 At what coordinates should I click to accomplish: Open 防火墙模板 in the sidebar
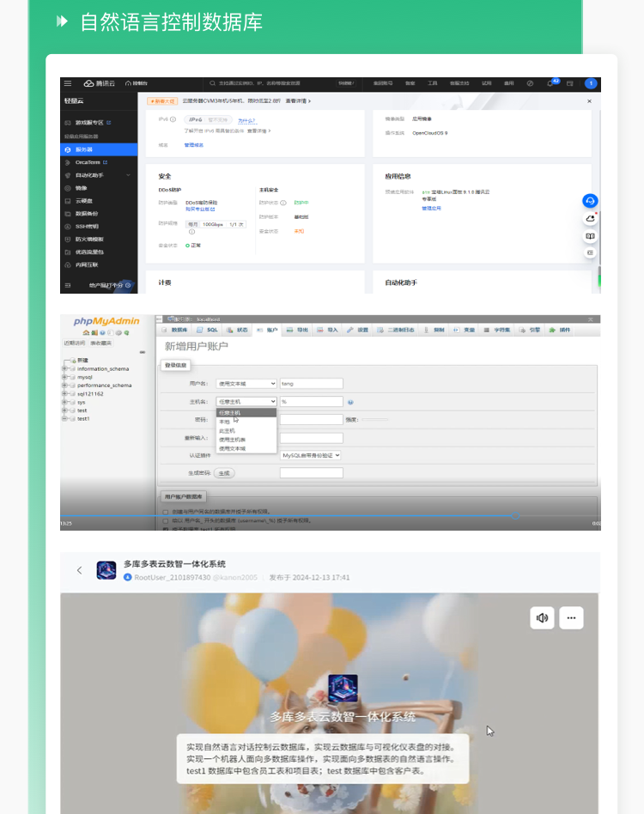(x=89, y=240)
